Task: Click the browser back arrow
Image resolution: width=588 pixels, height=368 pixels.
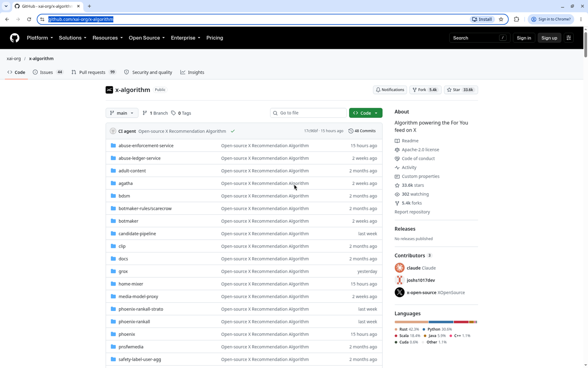Action: tap(7, 19)
